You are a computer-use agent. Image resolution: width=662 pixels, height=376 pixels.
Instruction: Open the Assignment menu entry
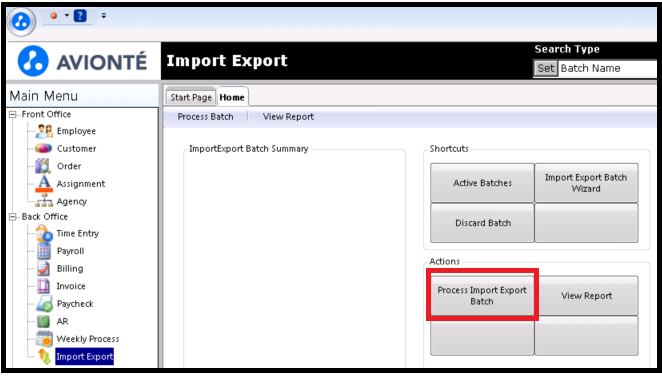click(81, 184)
